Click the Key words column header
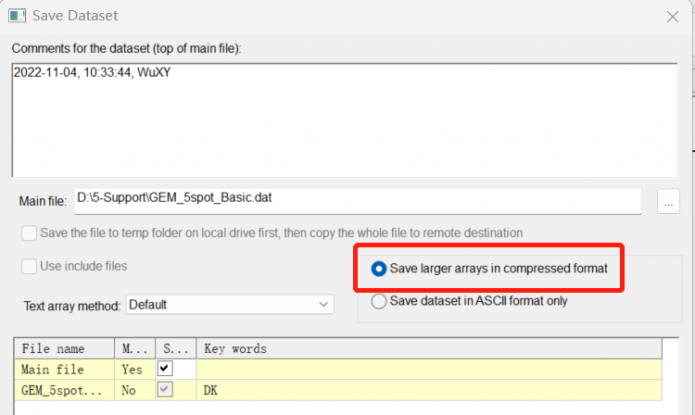 pos(430,349)
